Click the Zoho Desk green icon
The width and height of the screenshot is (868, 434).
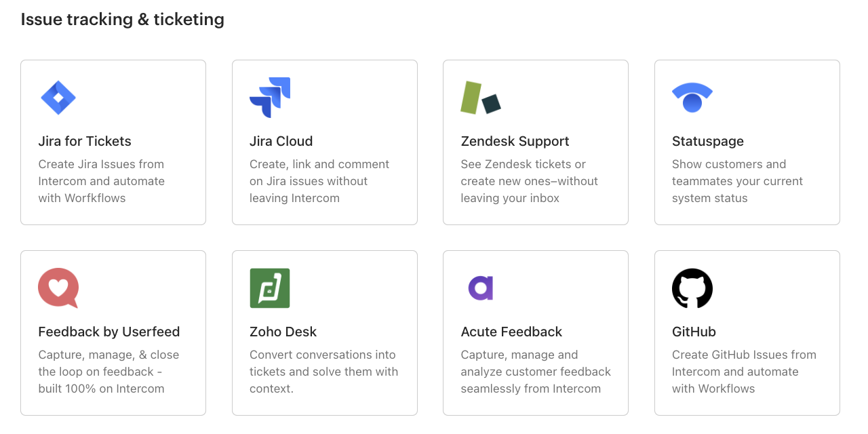tap(270, 288)
